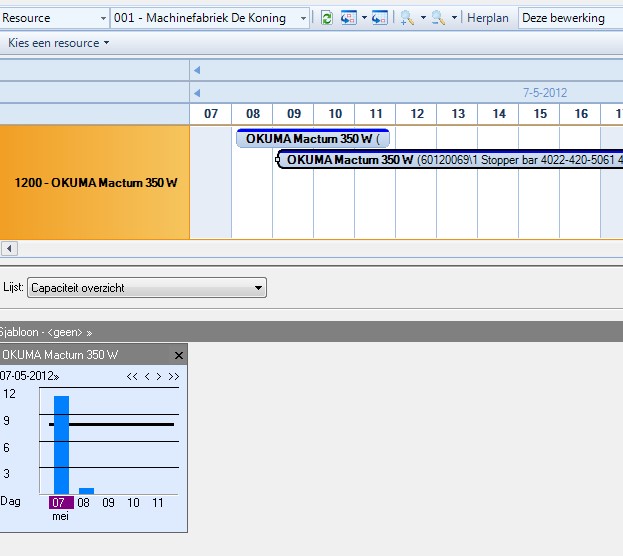Select hour column 08 header
Image resolution: width=623 pixels, height=556 pixels.
point(253,114)
